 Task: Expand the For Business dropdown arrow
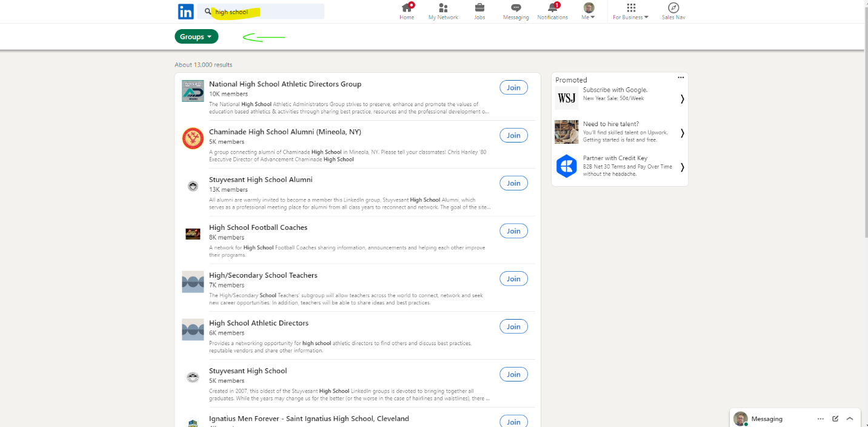click(x=646, y=17)
